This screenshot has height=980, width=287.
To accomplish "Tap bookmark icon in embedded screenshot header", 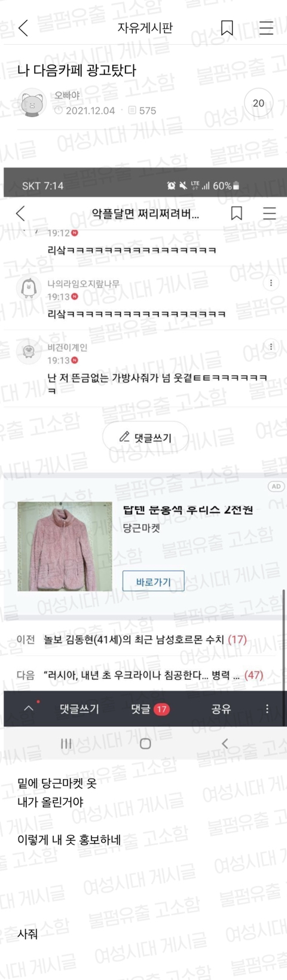I will 237,213.
